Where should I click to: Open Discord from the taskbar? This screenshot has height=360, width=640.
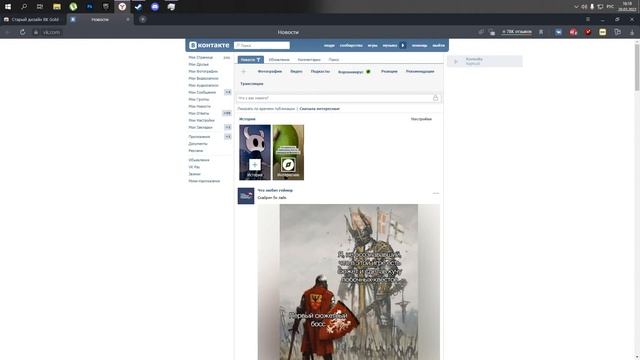(x=155, y=7)
